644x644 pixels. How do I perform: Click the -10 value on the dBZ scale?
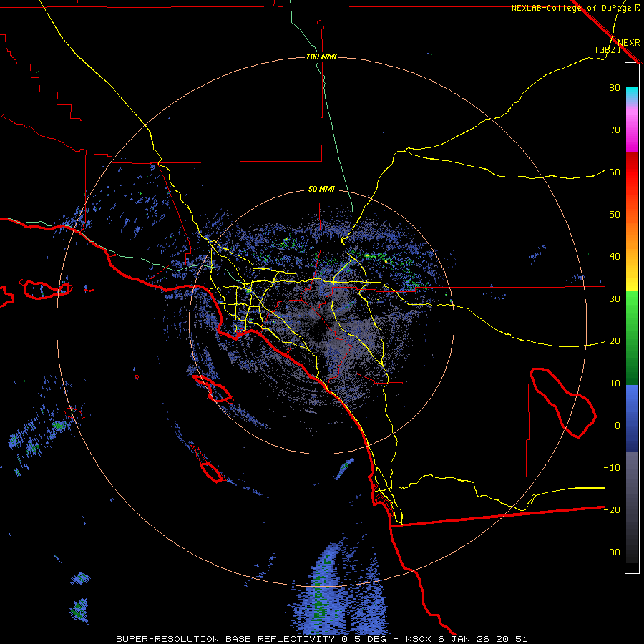pos(612,468)
